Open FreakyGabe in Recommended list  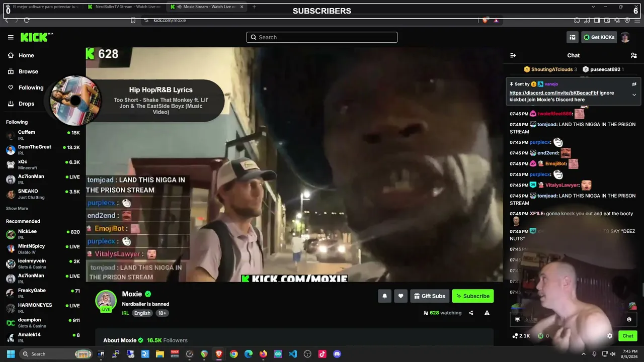click(43, 293)
